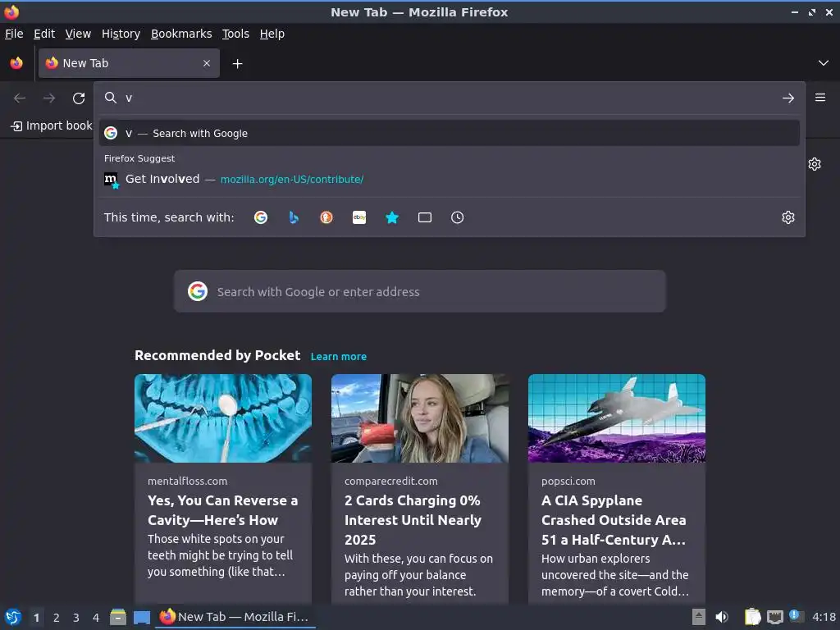The width and height of the screenshot is (840, 630).
Task: Reload the current page
Action: 79,98
